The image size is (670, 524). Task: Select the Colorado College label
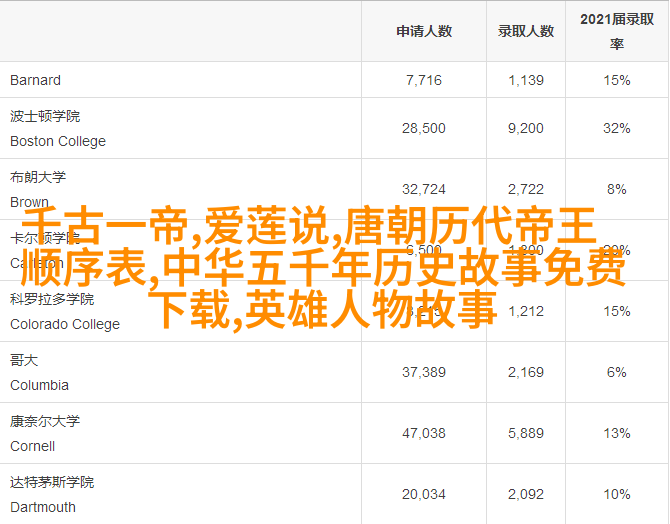[65, 324]
